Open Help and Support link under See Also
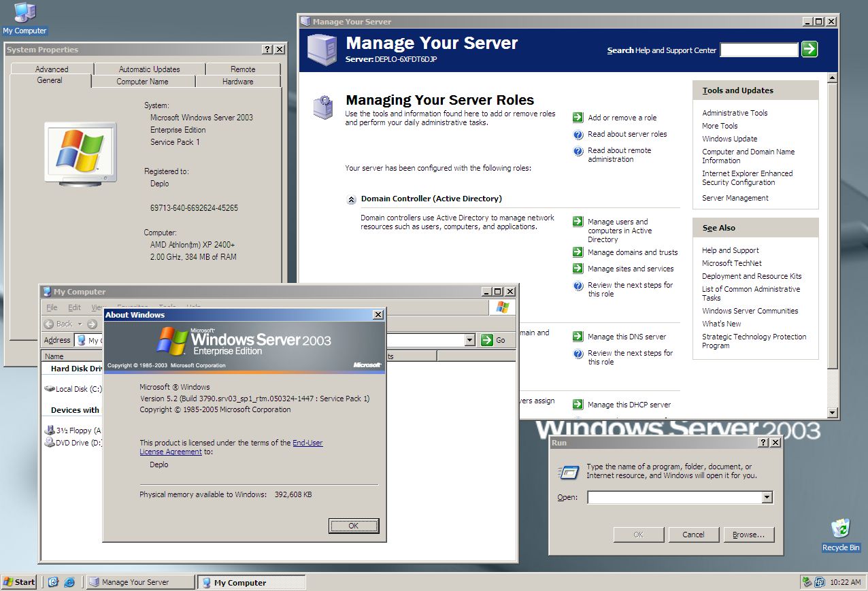The width and height of the screenshot is (868, 591). point(731,250)
